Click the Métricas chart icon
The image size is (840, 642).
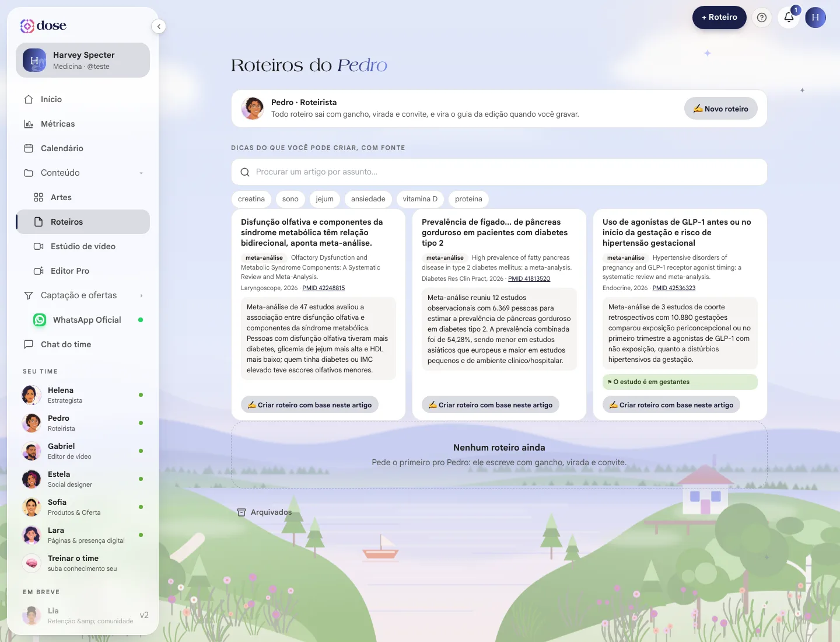[x=29, y=124]
